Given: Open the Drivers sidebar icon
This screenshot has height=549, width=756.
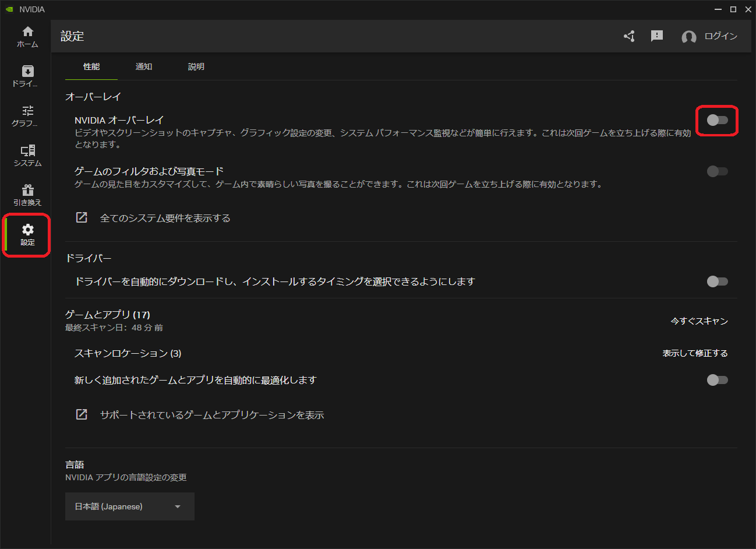Looking at the screenshot, I should [x=27, y=76].
